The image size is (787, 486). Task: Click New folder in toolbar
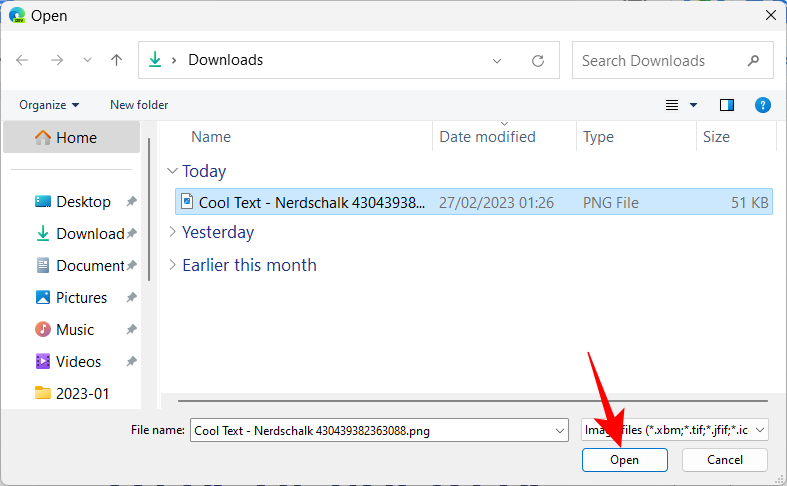139,105
